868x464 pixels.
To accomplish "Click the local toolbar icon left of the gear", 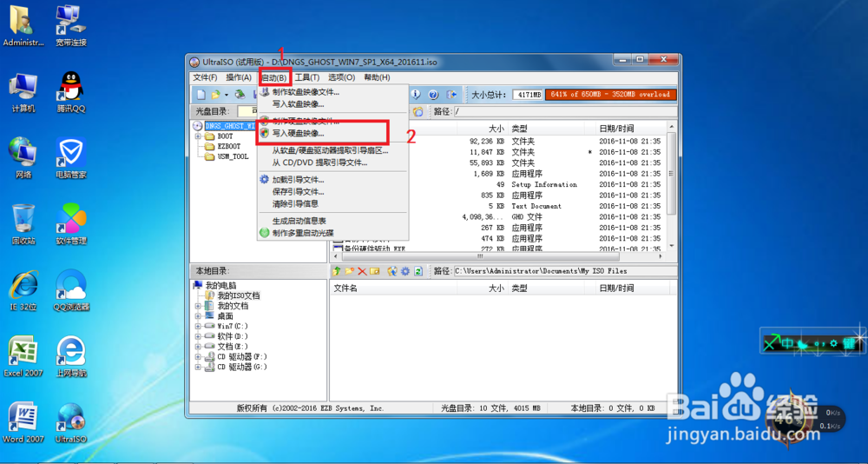I will pyautogui.click(x=392, y=271).
